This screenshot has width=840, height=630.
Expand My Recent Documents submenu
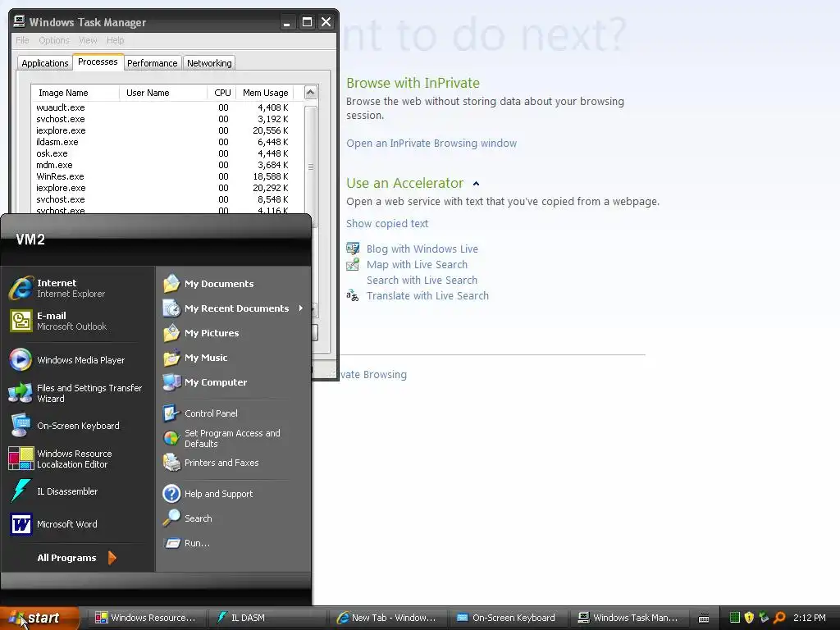click(233, 308)
